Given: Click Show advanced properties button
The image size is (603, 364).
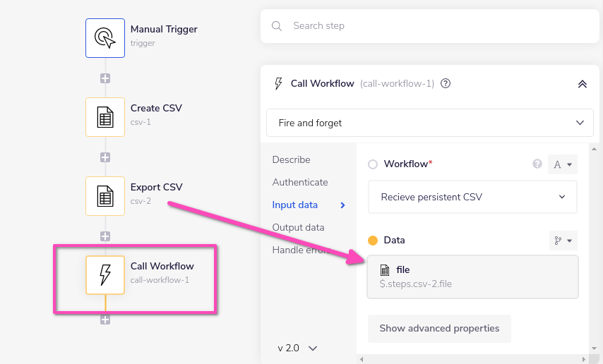Looking at the screenshot, I should (439, 328).
